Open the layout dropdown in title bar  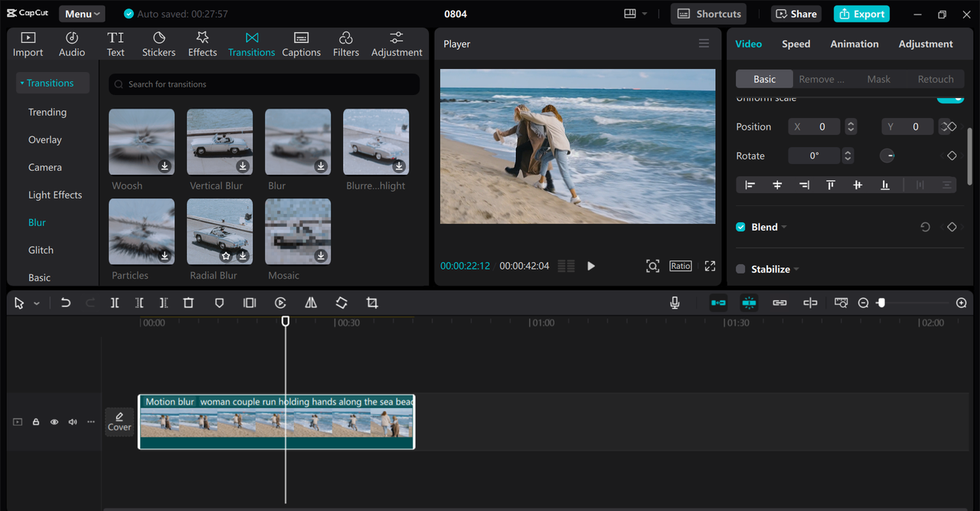[635, 14]
